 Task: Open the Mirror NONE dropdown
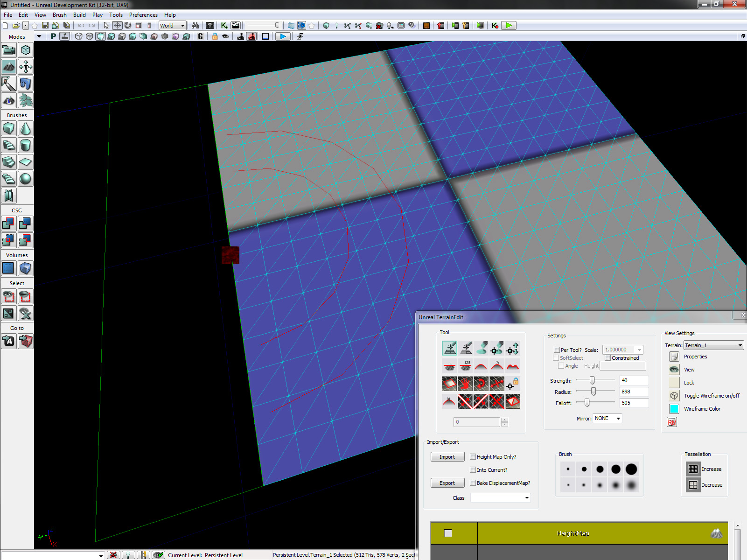[x=607, y=418]
